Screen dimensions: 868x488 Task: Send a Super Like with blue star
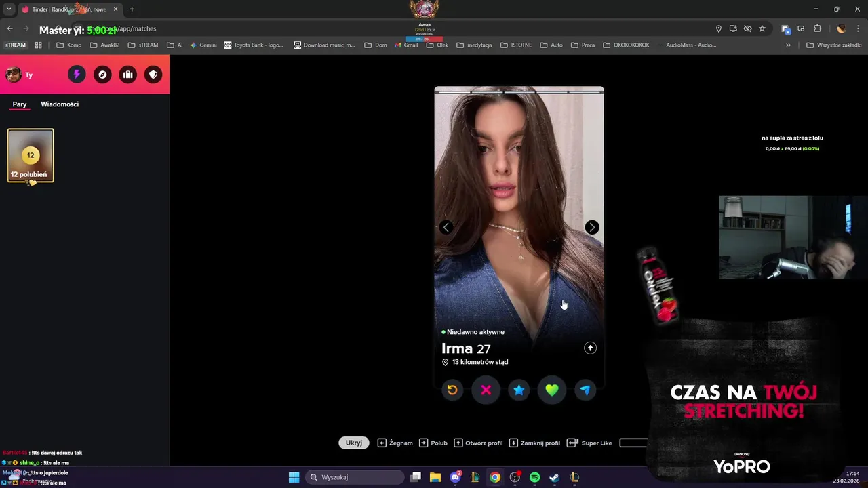[519, 390]
